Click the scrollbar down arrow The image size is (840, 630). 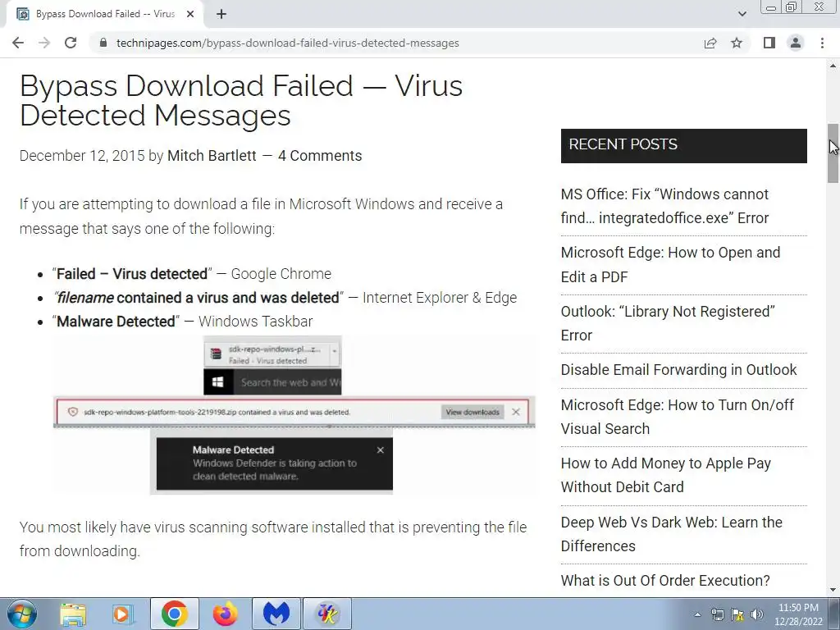[x=833, y=591]
